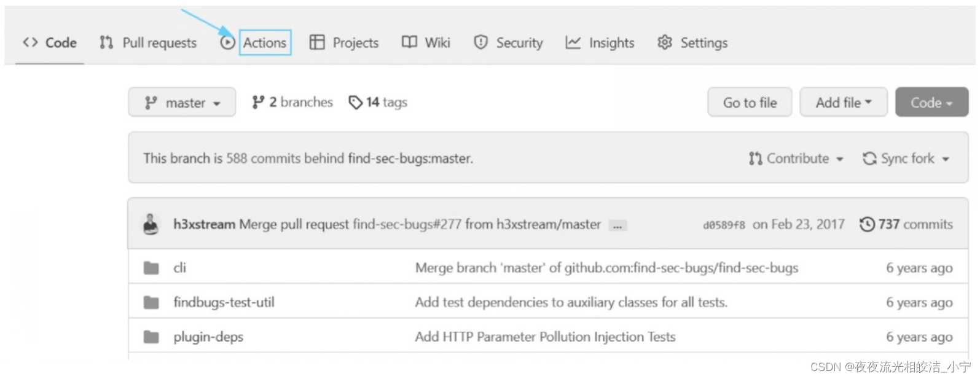Open the 14 tags link
The image size is (980, 379).
(378, 102)
